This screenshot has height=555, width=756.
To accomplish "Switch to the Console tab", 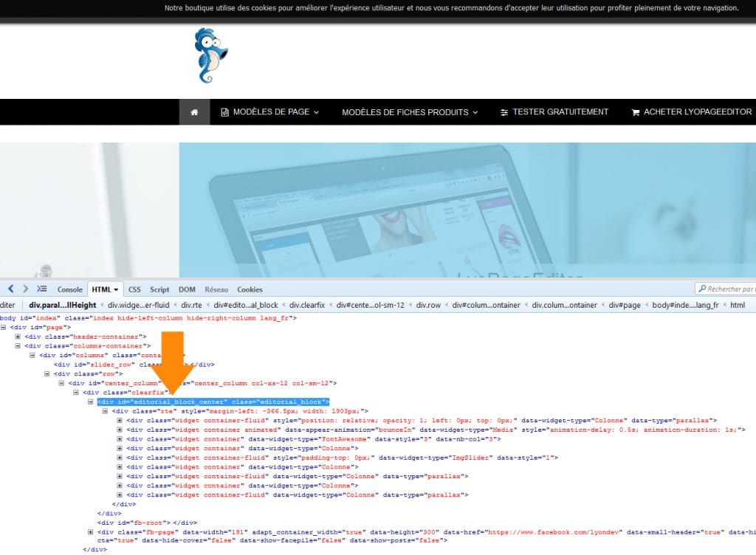I will click(70, 289).
